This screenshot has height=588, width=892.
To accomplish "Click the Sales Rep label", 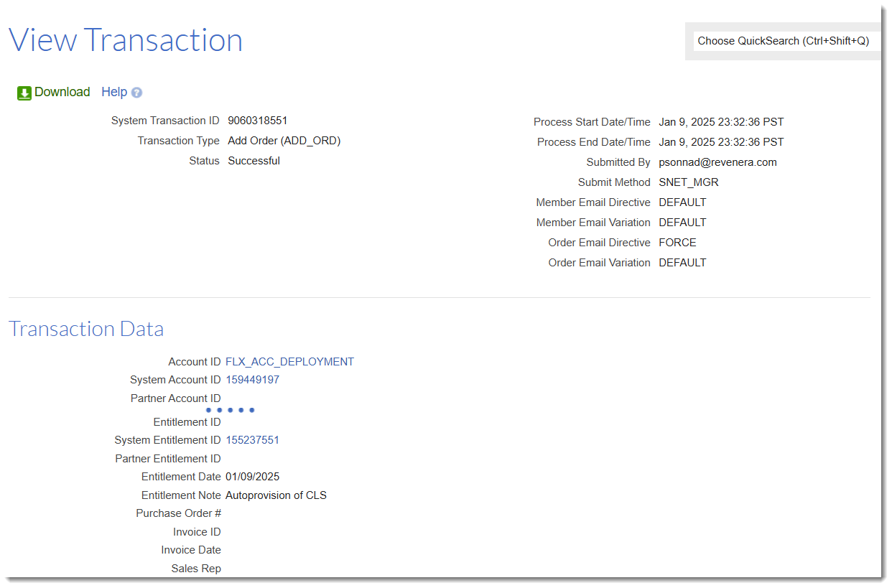I will coord(196,569).
